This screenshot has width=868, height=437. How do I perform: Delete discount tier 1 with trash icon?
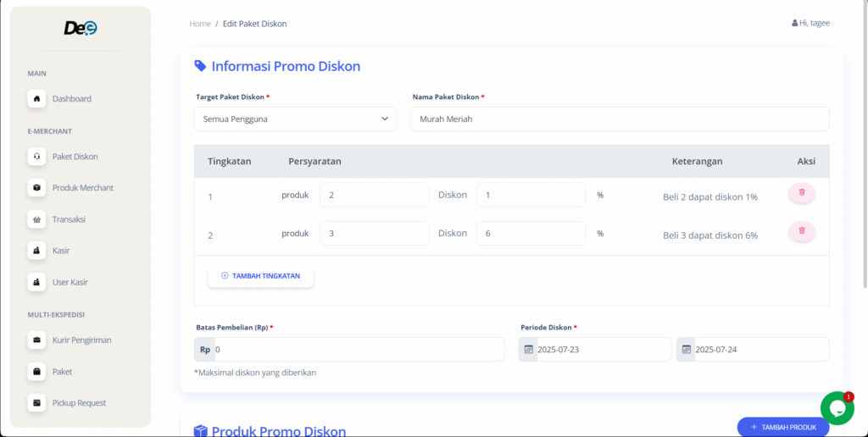801,193
